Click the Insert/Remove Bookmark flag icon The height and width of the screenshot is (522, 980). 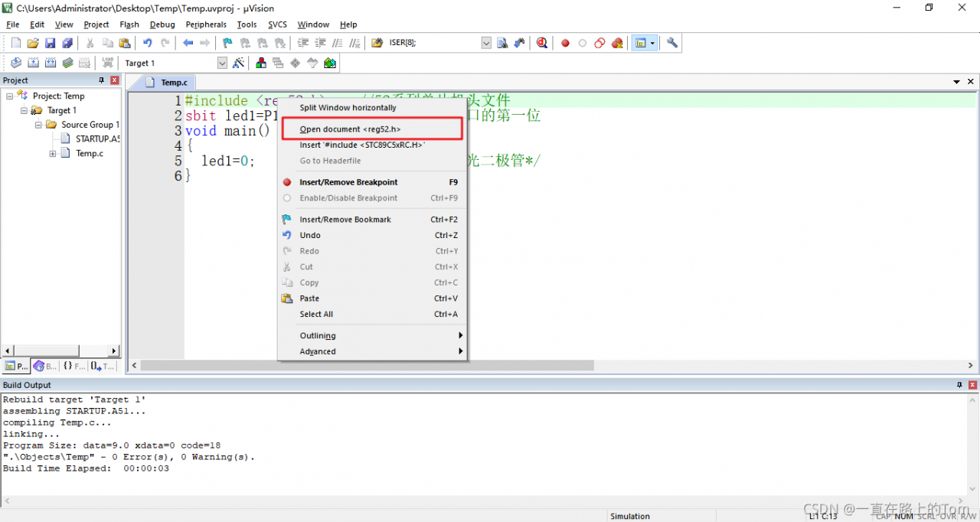[x=227, y=44]
